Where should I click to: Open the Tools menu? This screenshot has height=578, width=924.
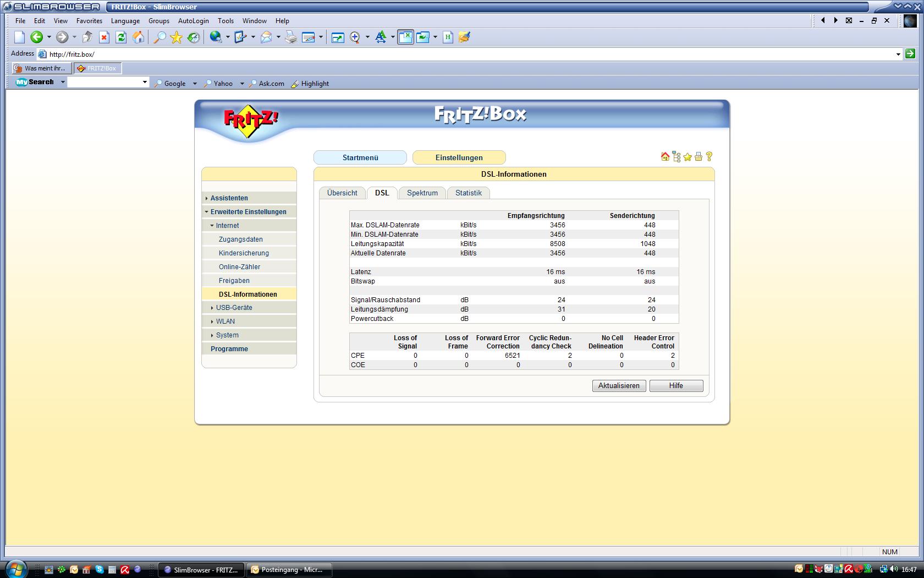(226, 21)
